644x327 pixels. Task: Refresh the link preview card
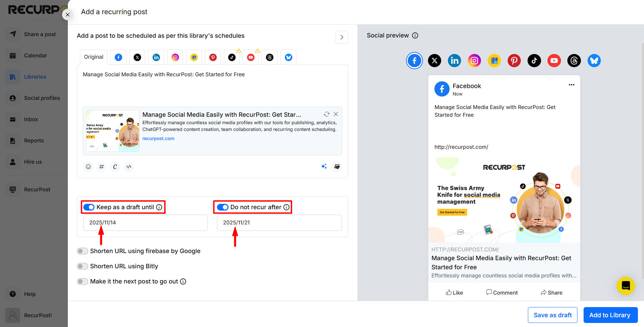pyautogui.click(x=327, y=114)
